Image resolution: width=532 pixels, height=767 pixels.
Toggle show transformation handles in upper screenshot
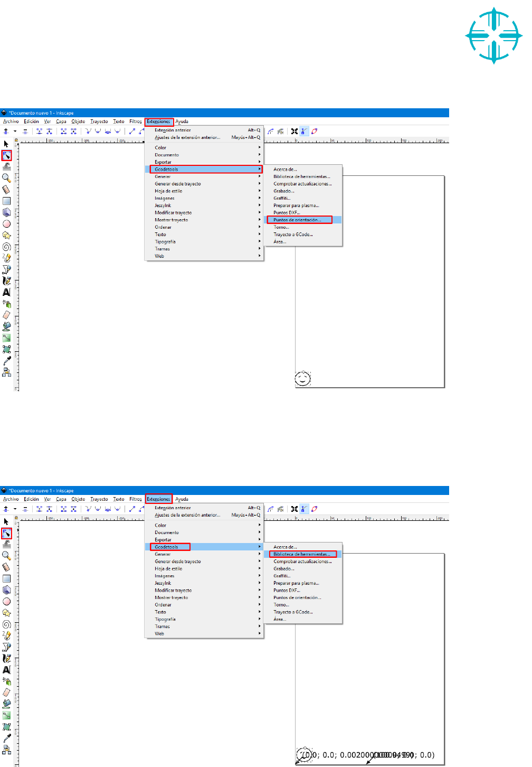[294, 131]
